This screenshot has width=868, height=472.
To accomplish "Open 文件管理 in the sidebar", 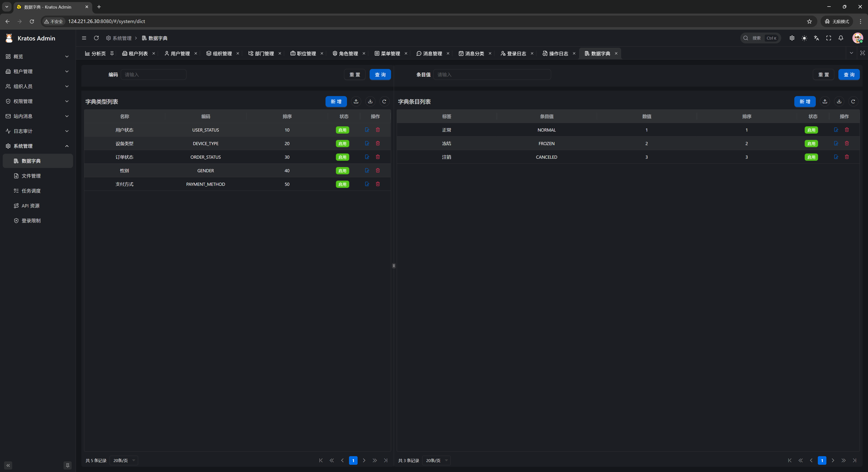I will point(38,176).
